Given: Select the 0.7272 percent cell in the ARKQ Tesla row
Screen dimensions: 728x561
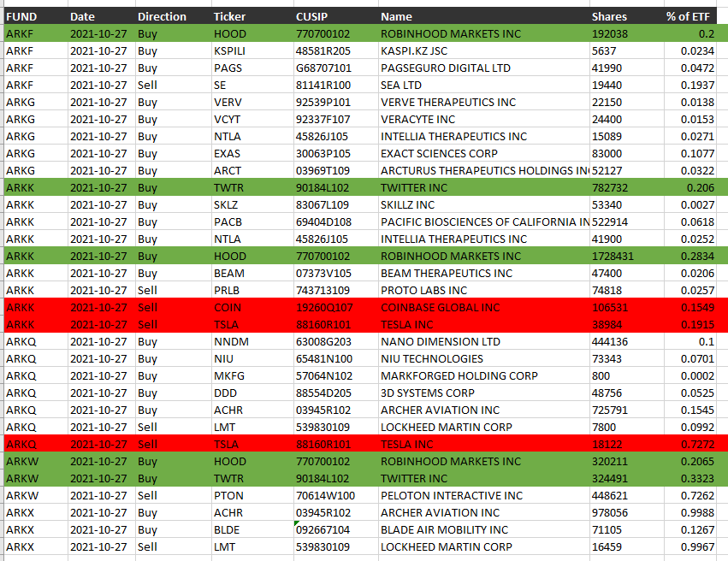Looking at the screenshot, I should point(698,444).
